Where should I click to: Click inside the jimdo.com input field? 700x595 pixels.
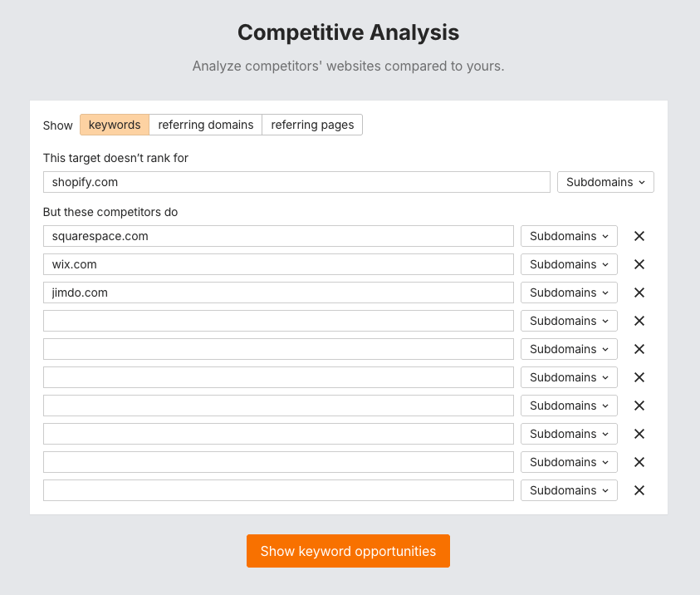click(277, 293)
